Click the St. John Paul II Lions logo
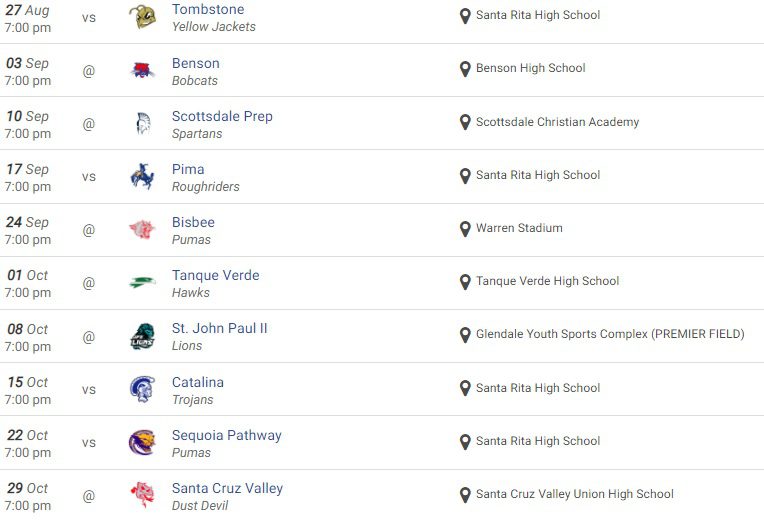This screenshot has width=764, height=520. coord(142,336)
